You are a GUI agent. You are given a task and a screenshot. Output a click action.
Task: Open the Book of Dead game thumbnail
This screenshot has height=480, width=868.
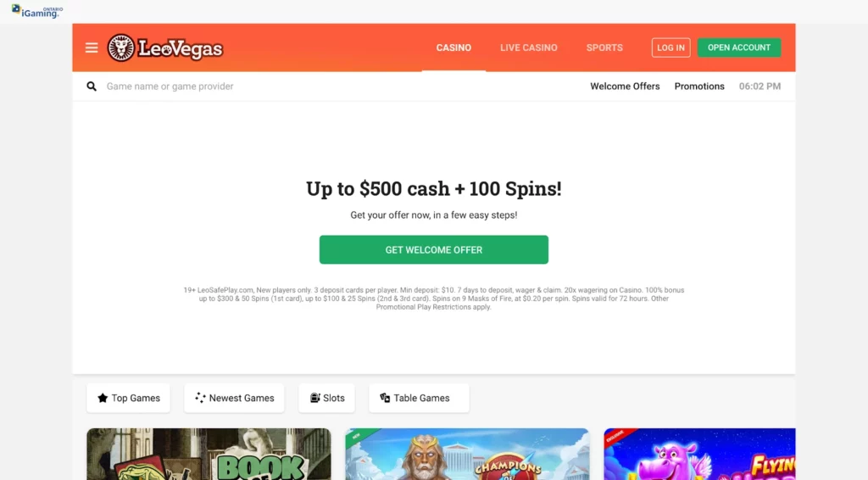[209, 454]
